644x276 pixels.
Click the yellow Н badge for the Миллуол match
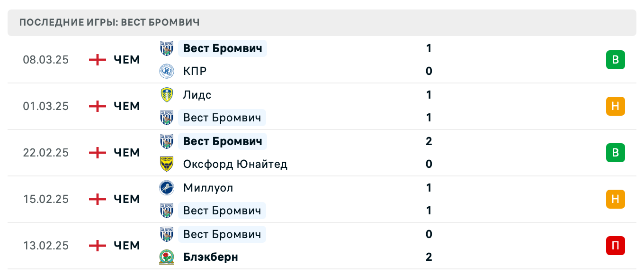[x=615, y=199]
